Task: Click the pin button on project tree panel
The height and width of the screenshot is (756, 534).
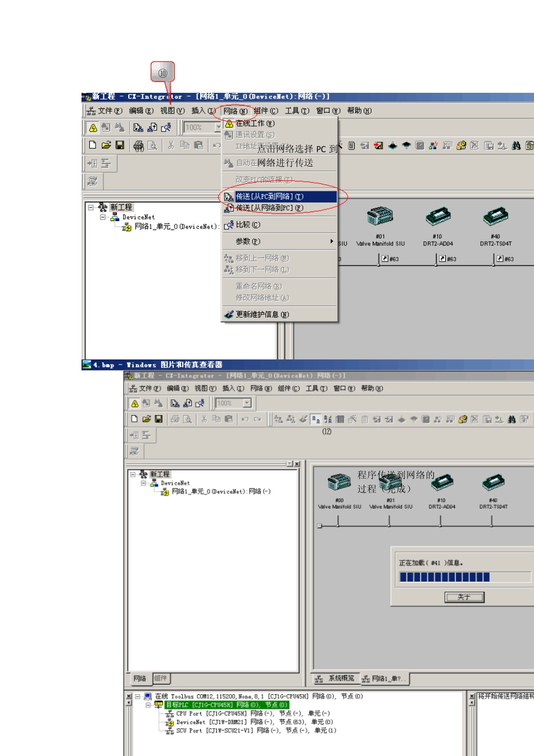Action: (x=289, y=464)
